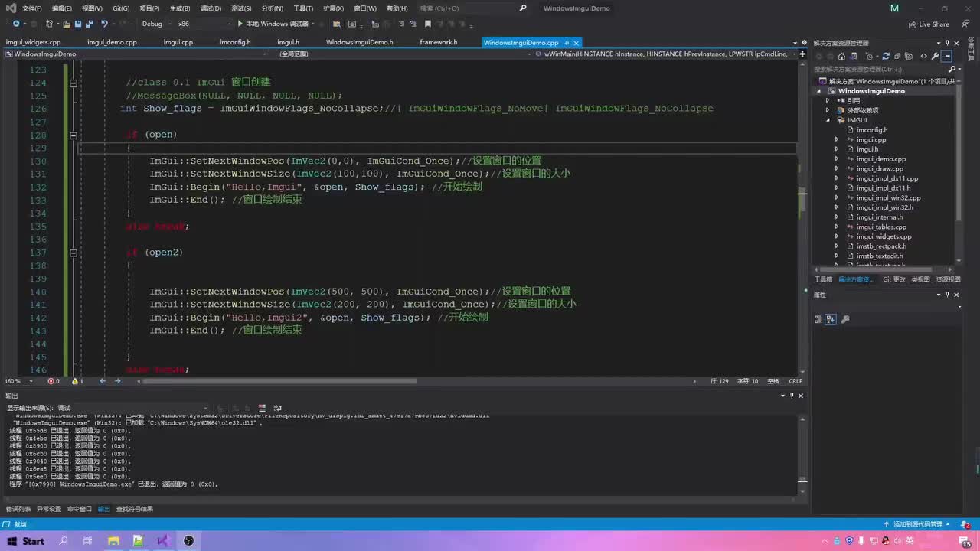Switch to the 命令窗口 tab
The width and height of the screenshot is (980, 551).
tap(80, 509)
